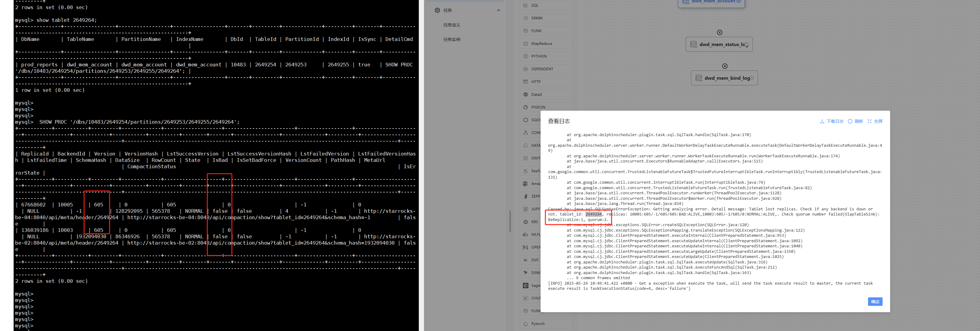
Task: Click the failed status icon above dwd_mem_bind_log
Action: click(725, 66)
